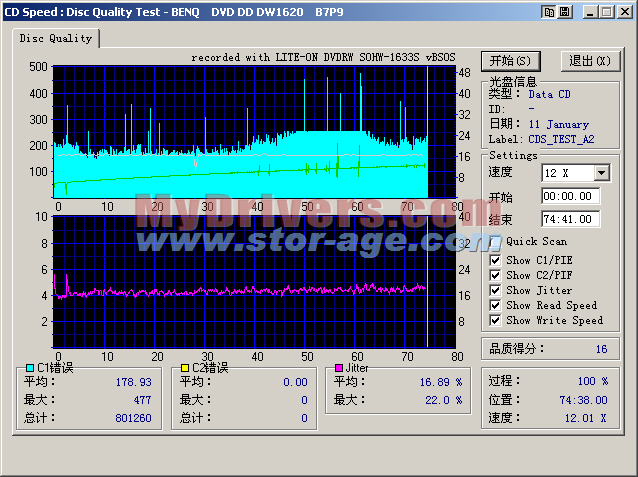This screenshot has height=477, width=638.
Task: Toggle Show C2/PIF checkbox
Action: click(x=495, y=275)
